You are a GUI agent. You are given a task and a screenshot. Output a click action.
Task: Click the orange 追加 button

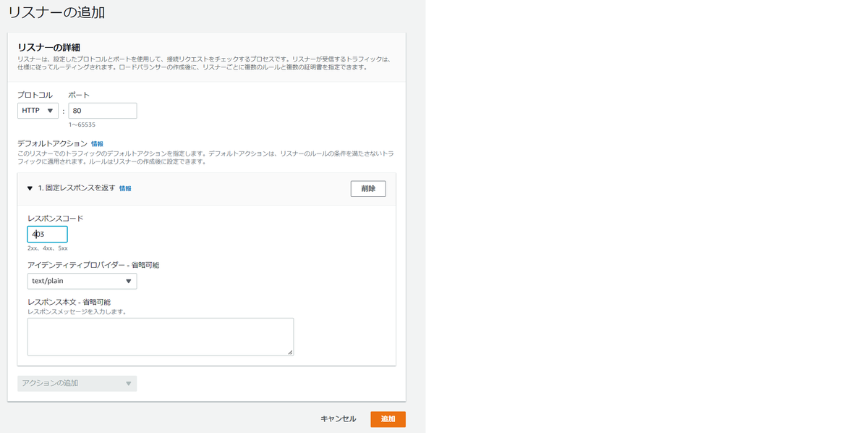tap(388, 419)
